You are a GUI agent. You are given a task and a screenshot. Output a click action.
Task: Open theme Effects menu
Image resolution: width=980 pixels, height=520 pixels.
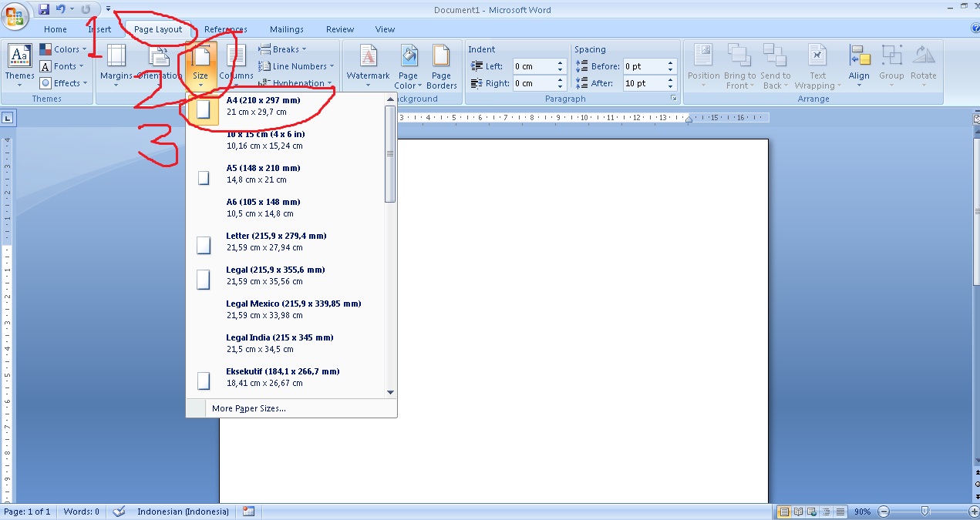pyautogui.click(x=64, y=83)
